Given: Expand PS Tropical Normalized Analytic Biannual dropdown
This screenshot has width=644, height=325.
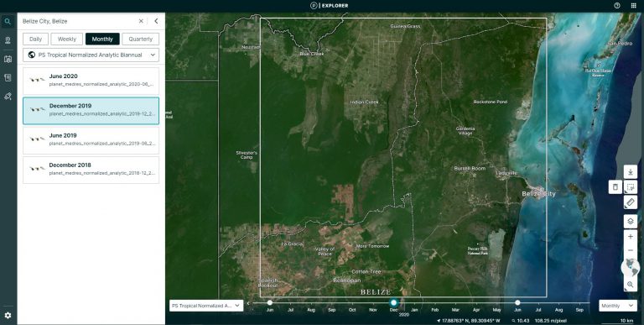Looking at the screenshot, I should (x=91, y=55).
